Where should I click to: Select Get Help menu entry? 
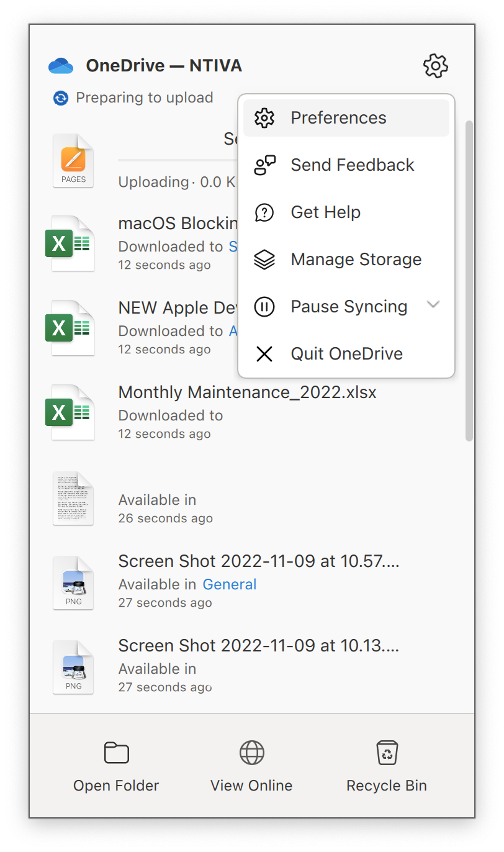pos(346,212)
